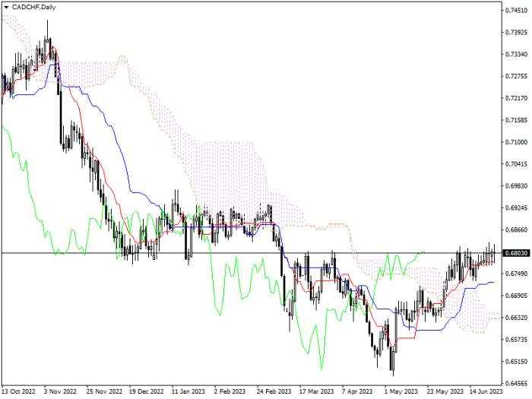Click the CADCHF,Daily chart title
This screenshot has height=399, width=532.
pos(34,7)
